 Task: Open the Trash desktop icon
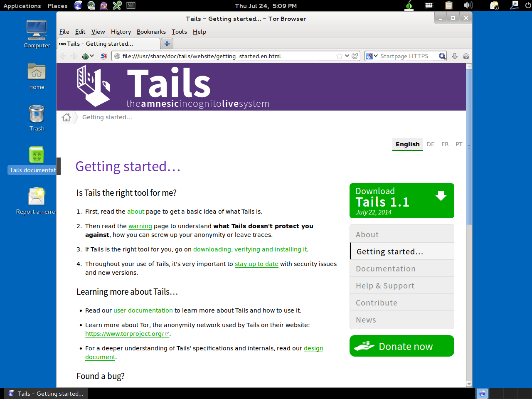[37, 118]
